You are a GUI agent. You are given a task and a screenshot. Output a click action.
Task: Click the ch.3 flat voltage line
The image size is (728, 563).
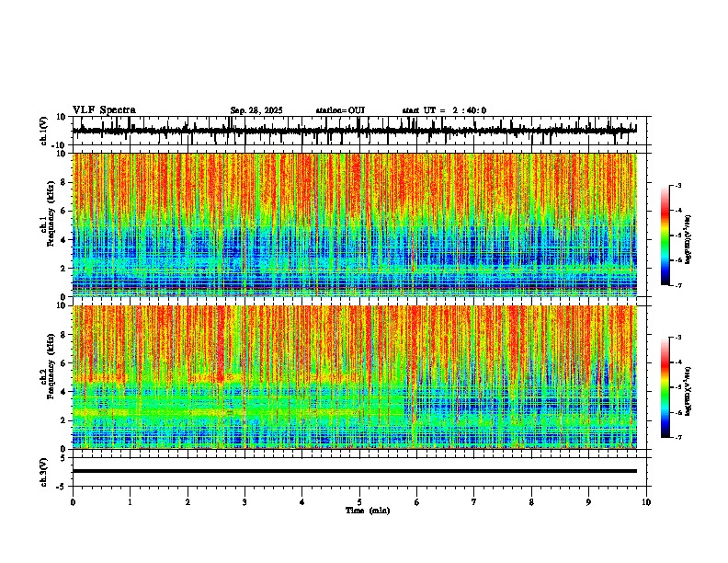[354, 471]
